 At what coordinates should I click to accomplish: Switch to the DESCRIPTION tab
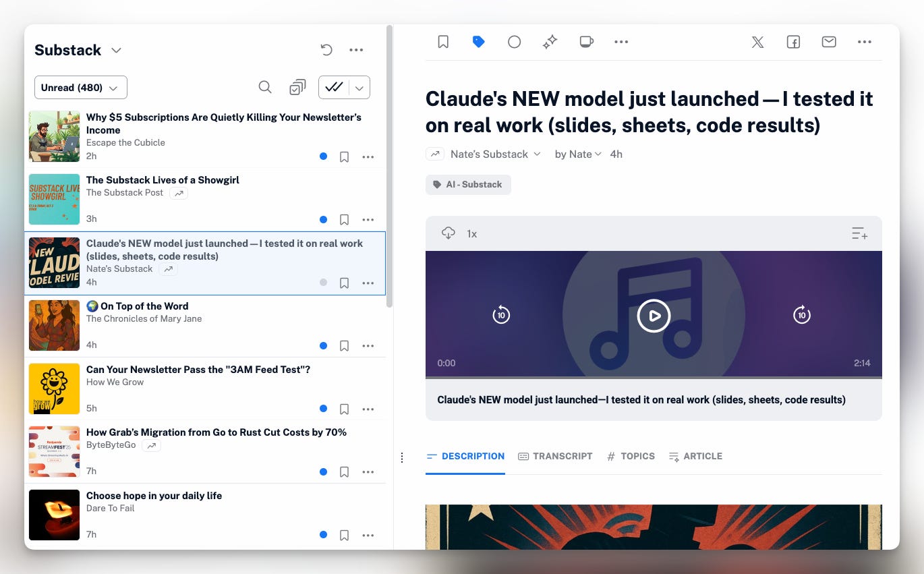tap(465, 457)
